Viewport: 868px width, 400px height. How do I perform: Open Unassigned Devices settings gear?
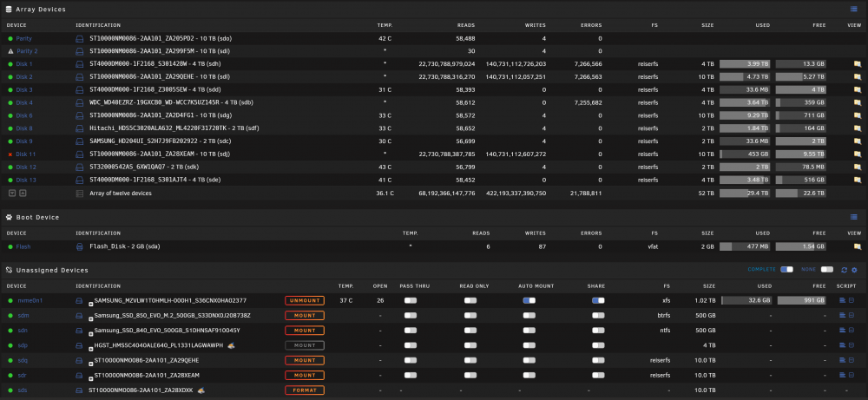[854, 270]
